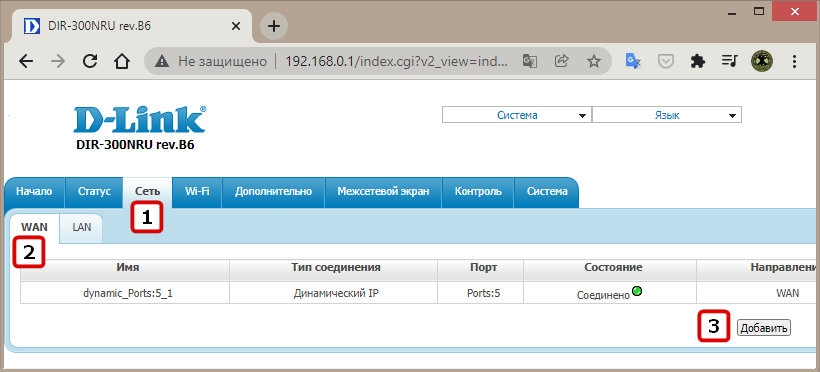Click the share page icon
This screenshot has width=820, height=372.
562,62
